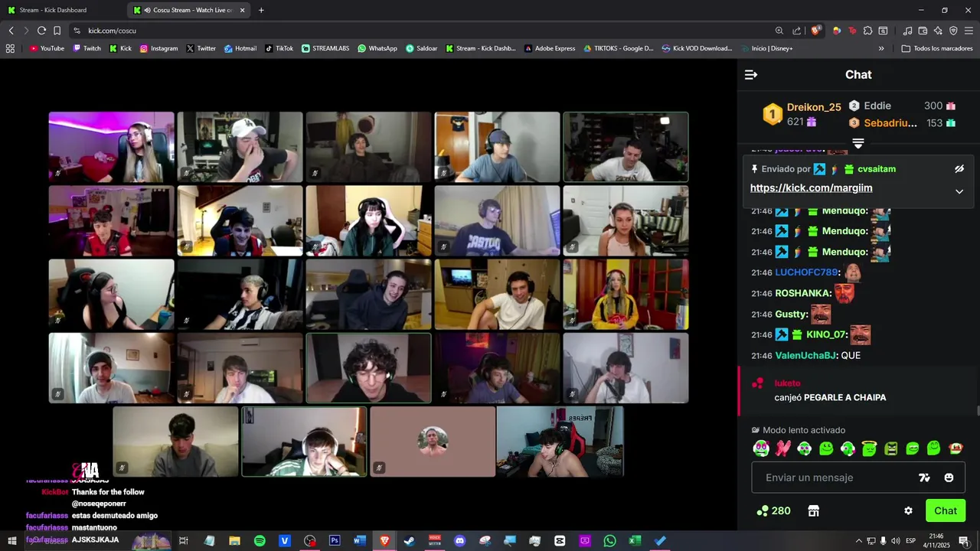The width and height of the screenshot is (980, 551).
Task: Open the Windows Start menu
Action: (x=11, y=540)
